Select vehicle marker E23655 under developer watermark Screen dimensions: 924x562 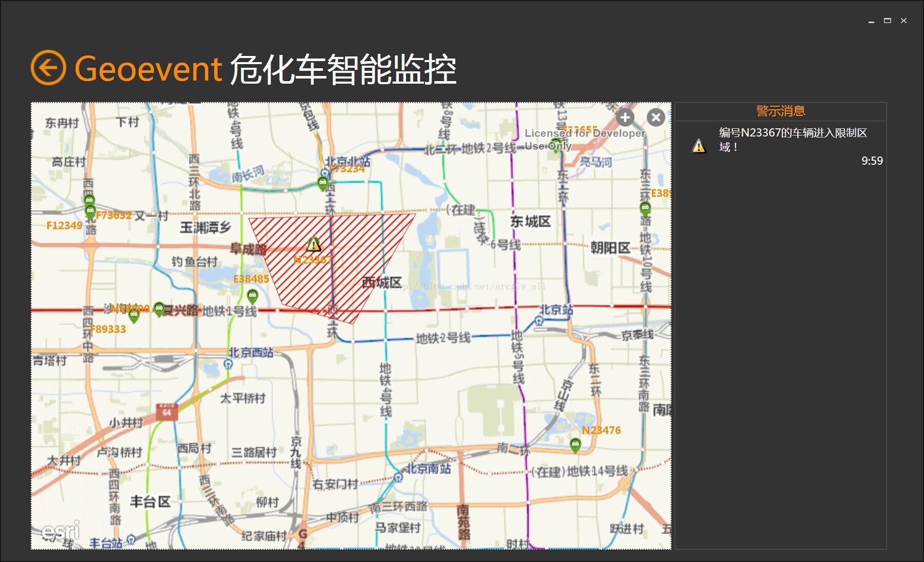point(555,145)
